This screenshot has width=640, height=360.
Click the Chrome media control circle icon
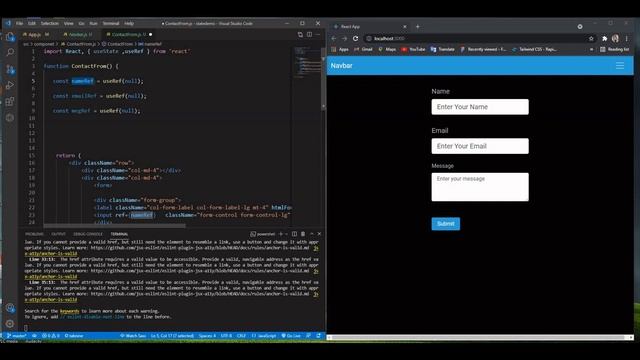pyautogui.click(x=580, y=27)
